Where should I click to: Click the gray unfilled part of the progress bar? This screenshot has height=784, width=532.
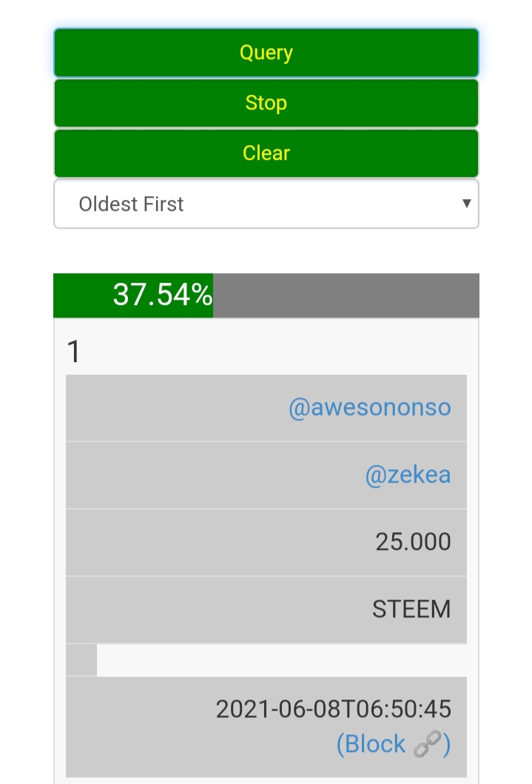click(x=346, y=295)
